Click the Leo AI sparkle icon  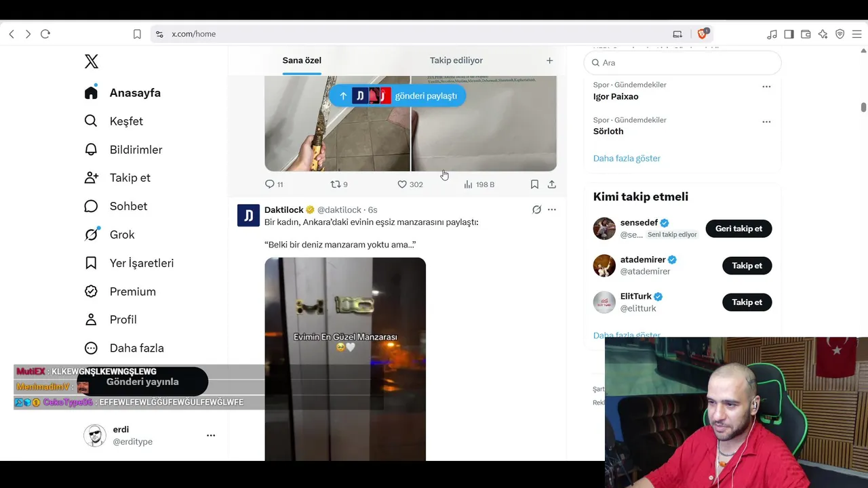click(823, 34)
